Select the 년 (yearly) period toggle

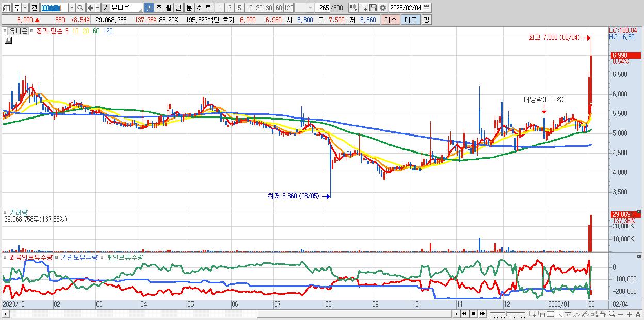178,8
